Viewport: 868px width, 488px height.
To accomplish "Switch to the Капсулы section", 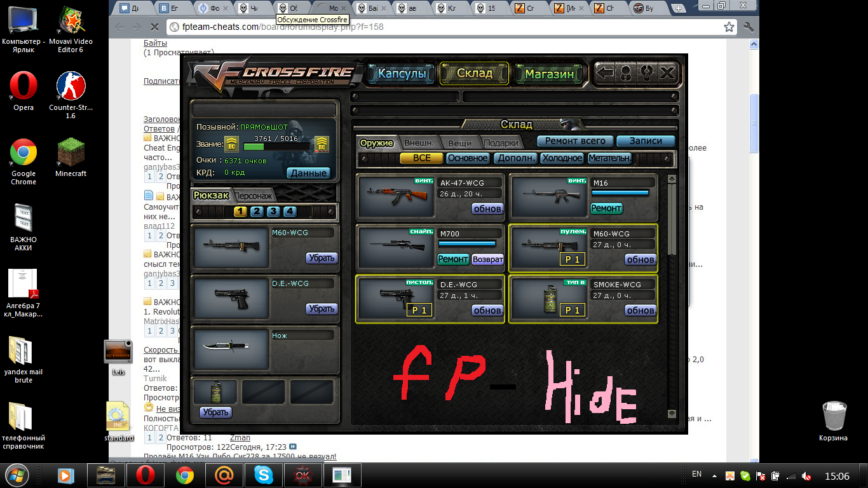I will [402, 74].
